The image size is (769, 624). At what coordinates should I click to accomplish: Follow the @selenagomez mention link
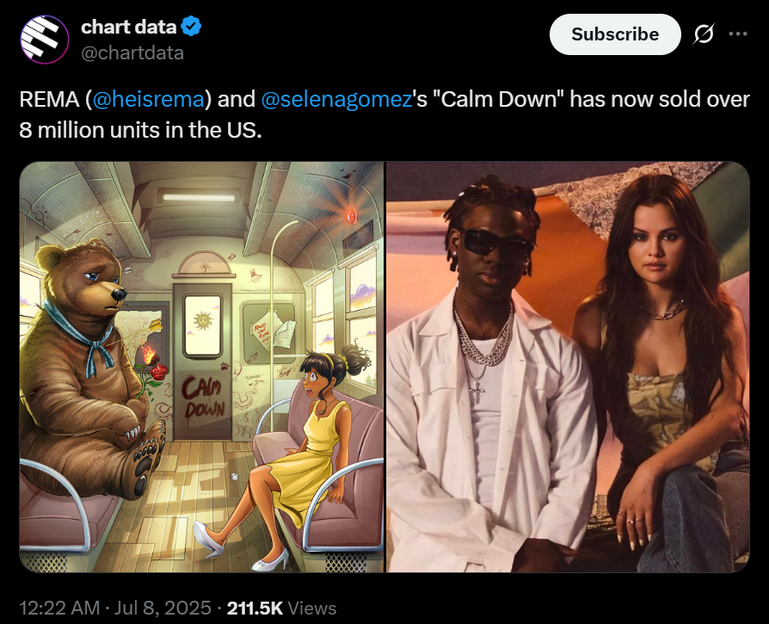(x=336, y=101)
